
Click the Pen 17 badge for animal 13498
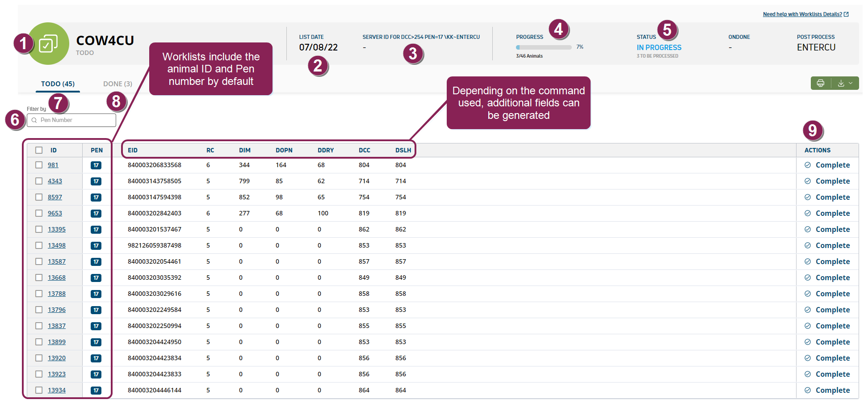click(96, 245)
